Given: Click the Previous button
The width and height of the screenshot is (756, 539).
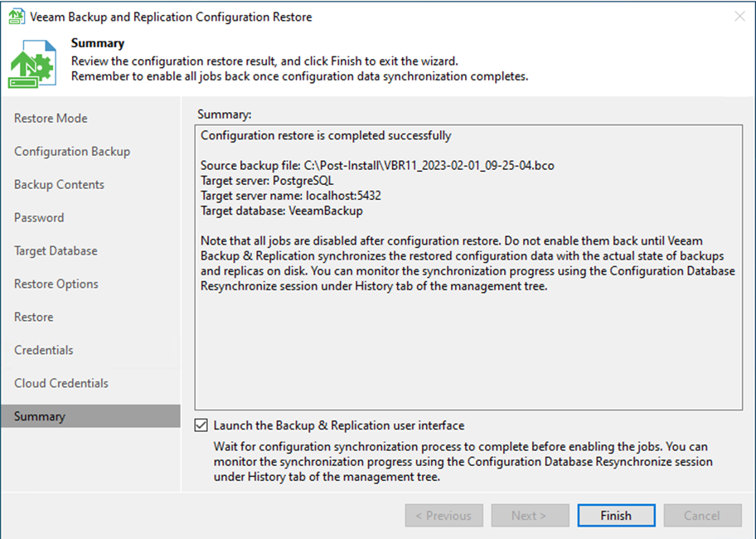Looking at the screenshot, I should click(x=444, y=516).
